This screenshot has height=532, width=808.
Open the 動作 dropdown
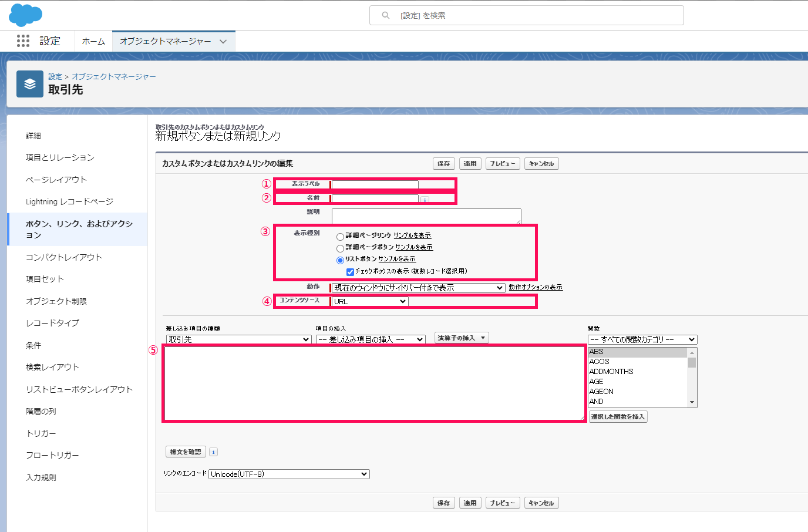(419, 288)
